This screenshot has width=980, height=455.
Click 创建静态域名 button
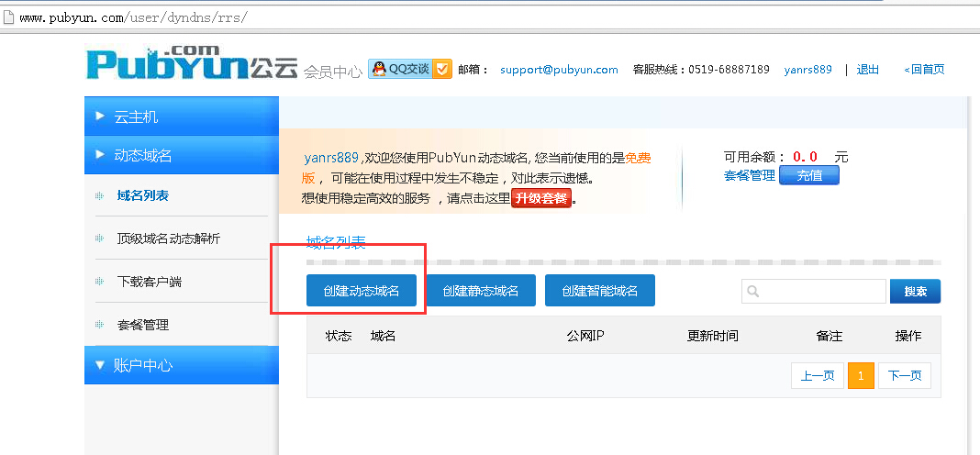(x=481, y=291)
